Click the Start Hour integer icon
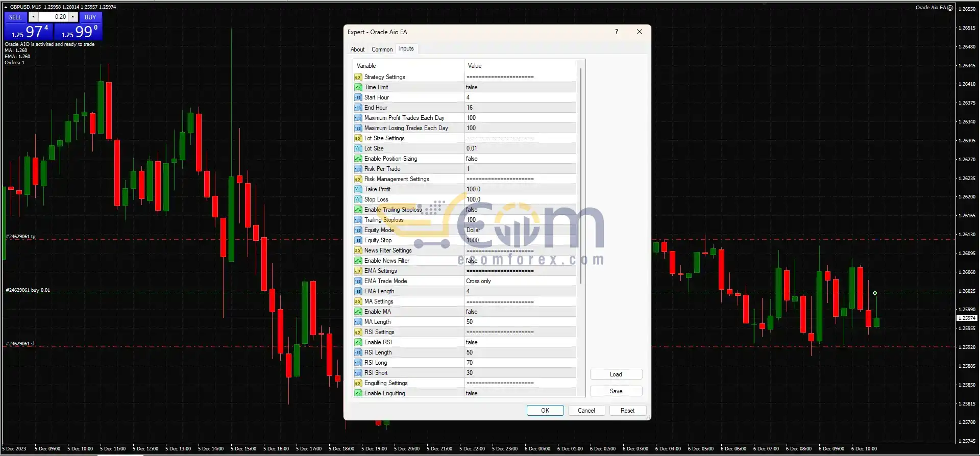The image size is (980, 456). [358, 97]
